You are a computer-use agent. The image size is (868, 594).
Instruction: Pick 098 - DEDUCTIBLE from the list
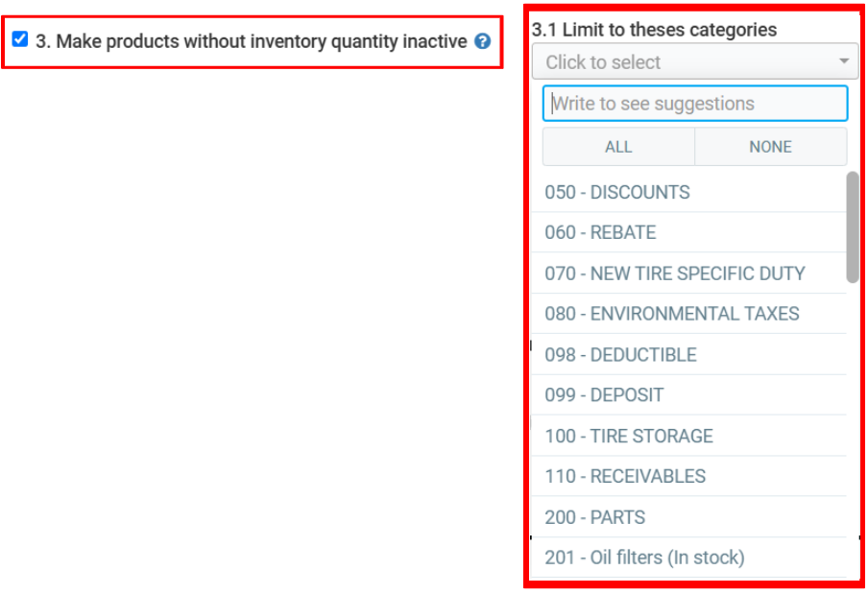(x=620, y=355)
